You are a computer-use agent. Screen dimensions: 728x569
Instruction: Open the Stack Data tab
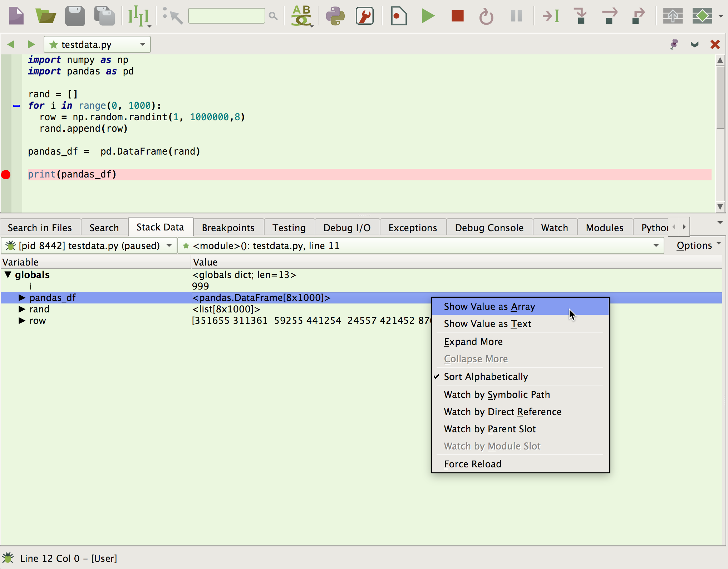(x=159, y=227)
